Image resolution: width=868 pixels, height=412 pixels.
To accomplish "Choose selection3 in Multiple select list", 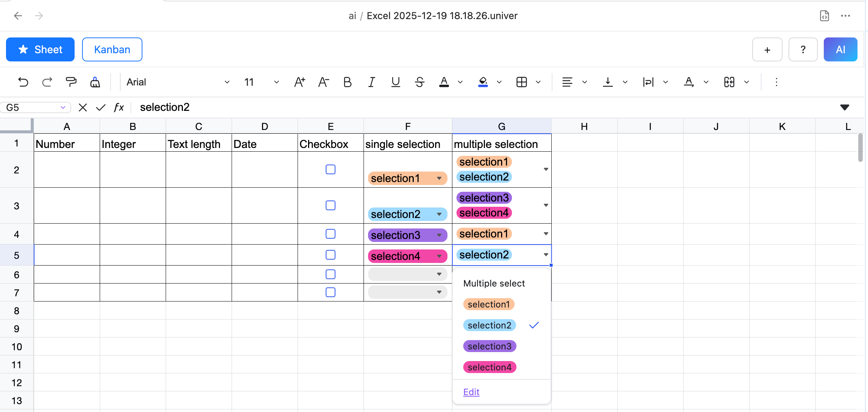I will pyautogui.click(x=489, y=346).
